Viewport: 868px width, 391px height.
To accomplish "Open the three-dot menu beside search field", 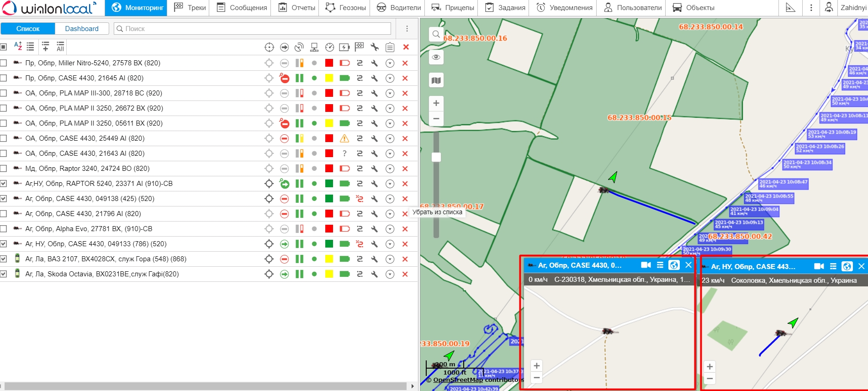I will 407,29.
